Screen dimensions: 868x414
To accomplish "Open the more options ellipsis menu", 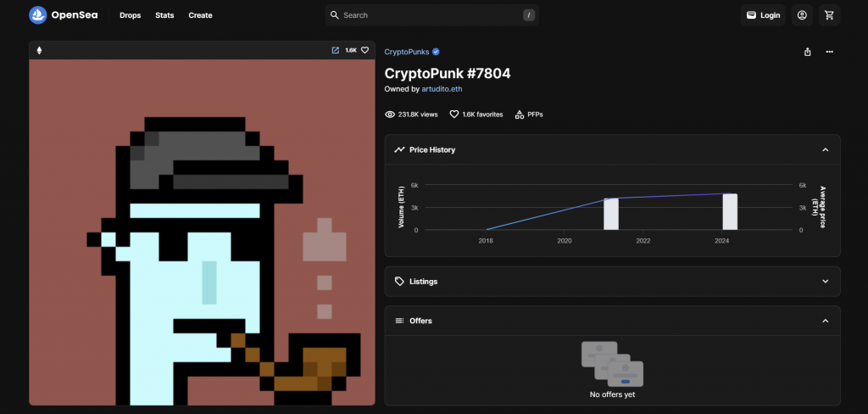I will 830,52.
